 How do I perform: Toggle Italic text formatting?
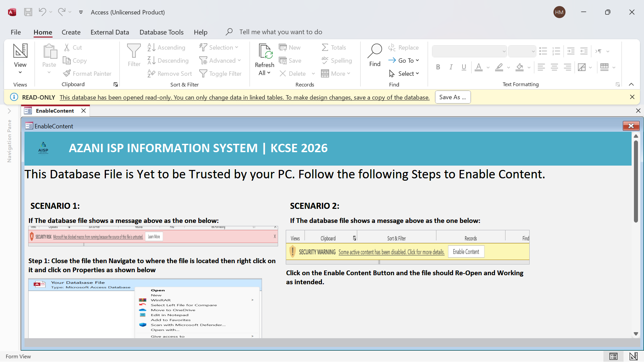click(x=451, y=67)
